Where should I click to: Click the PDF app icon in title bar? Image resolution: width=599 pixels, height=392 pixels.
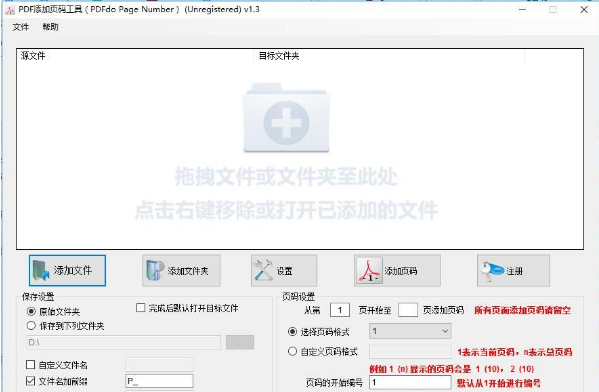(10, 10)
